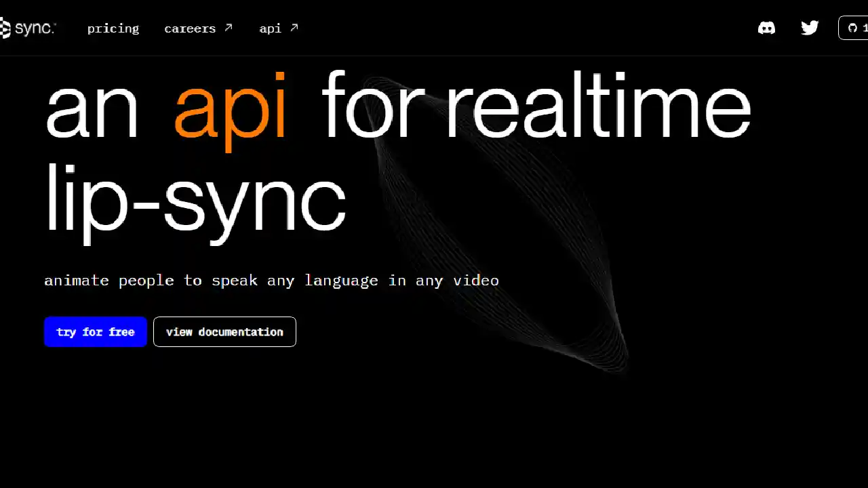Open the pricing page
This screenshot has height=488, width=868.
click(x=113, y=28)
